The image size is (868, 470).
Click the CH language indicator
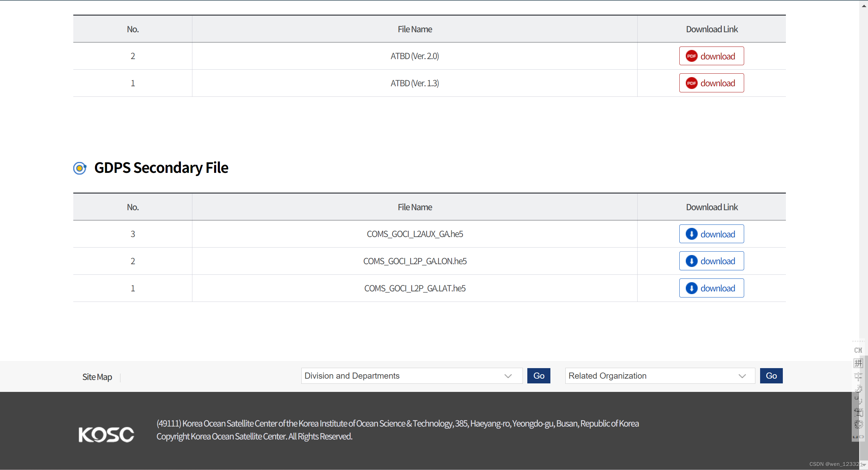tap(858, 350)
